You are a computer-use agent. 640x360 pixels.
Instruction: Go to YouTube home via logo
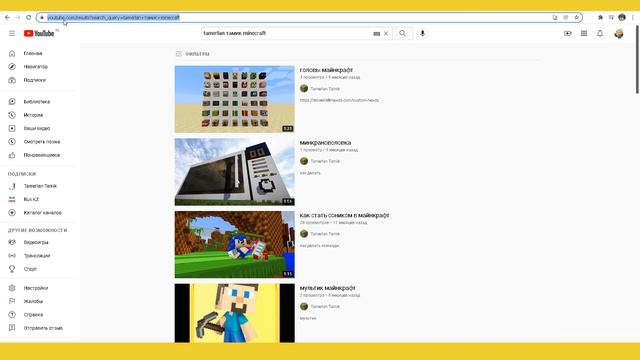[x=39, y=33]
